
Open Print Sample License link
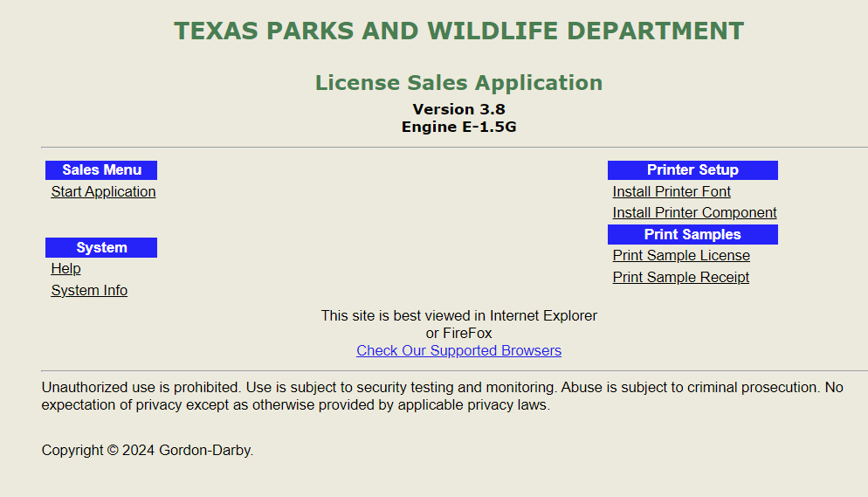pyautogui.click(x=681, y=256)
